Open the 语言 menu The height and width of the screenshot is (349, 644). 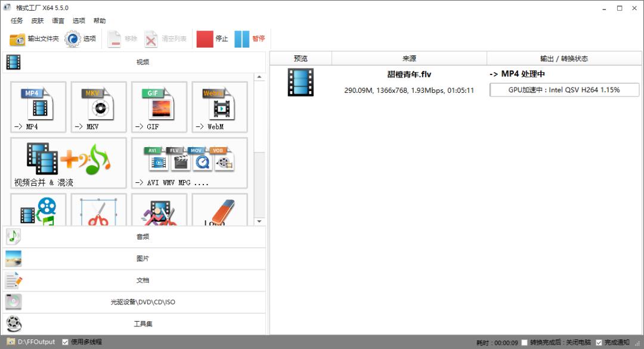coord(58,21)
